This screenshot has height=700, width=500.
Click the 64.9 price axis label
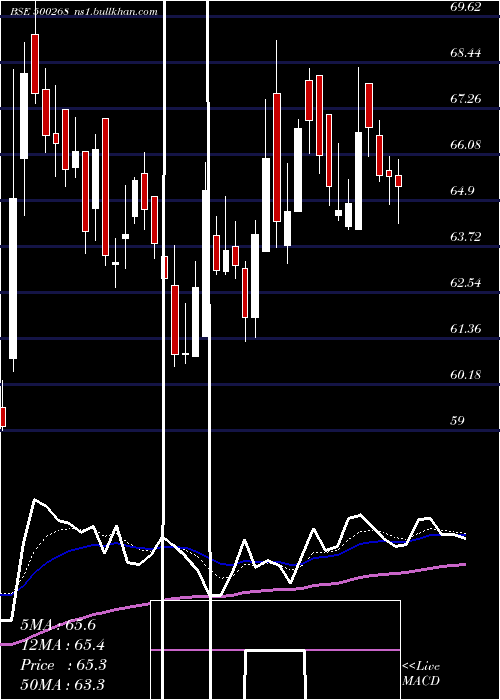462,191
